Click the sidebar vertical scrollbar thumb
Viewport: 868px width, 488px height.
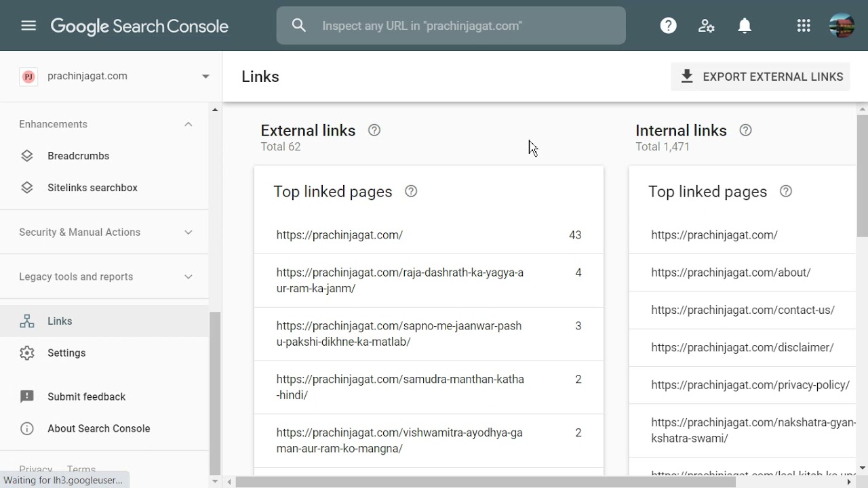[215, 393]
